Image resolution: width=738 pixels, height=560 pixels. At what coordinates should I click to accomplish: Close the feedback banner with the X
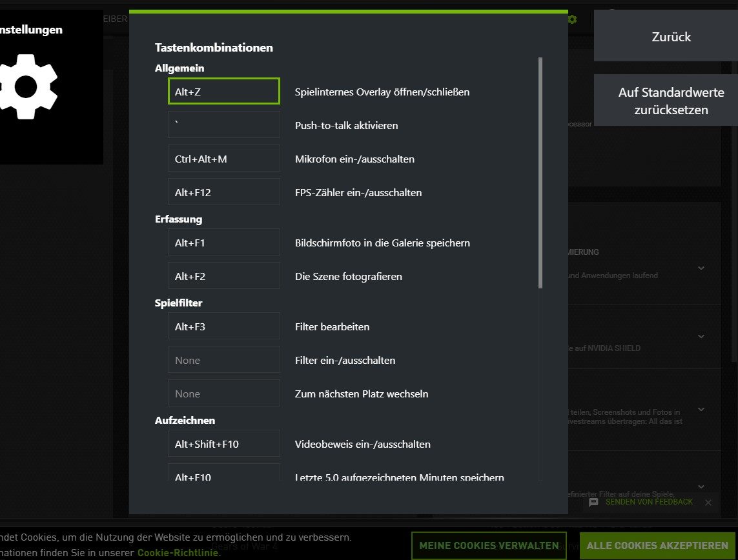(x=708, y=503)
